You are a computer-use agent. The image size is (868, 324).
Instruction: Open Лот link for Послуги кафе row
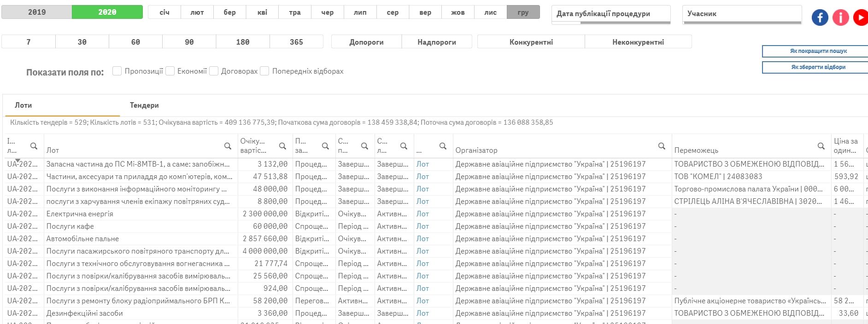coord(422,226)
